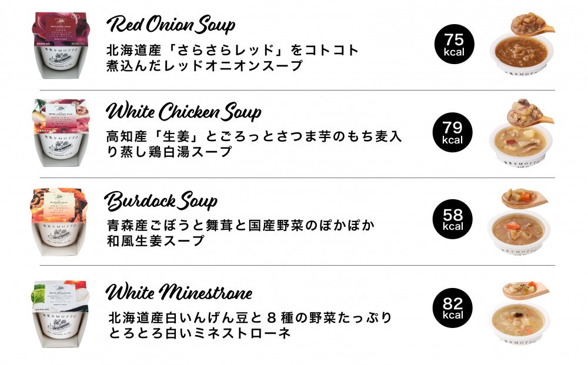Viewport: 588px width, 365px height.
Task: Click the 58 kcal black badge
Action: tap(453, 219)
